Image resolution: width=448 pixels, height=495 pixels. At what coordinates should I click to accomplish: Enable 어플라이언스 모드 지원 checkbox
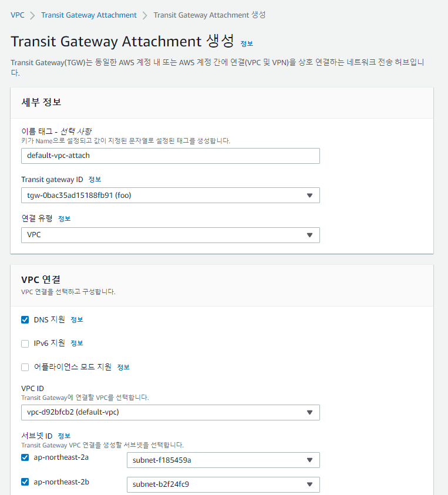click(25, 367)
